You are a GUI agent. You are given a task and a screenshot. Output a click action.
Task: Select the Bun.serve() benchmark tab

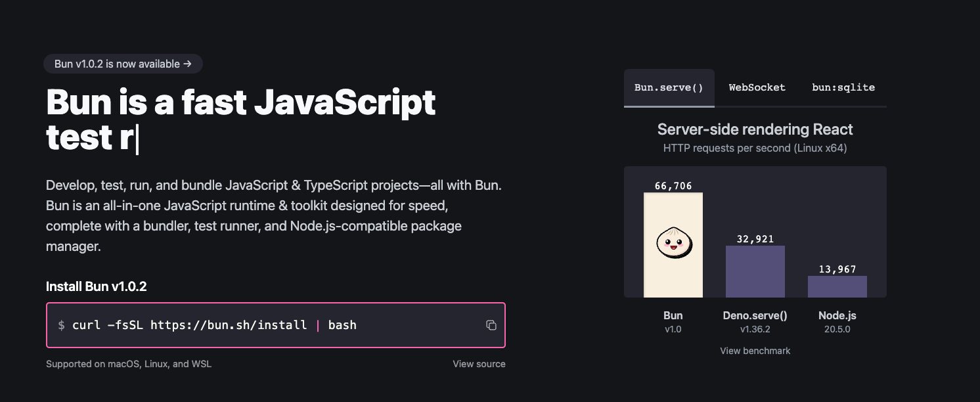[669, 87]
